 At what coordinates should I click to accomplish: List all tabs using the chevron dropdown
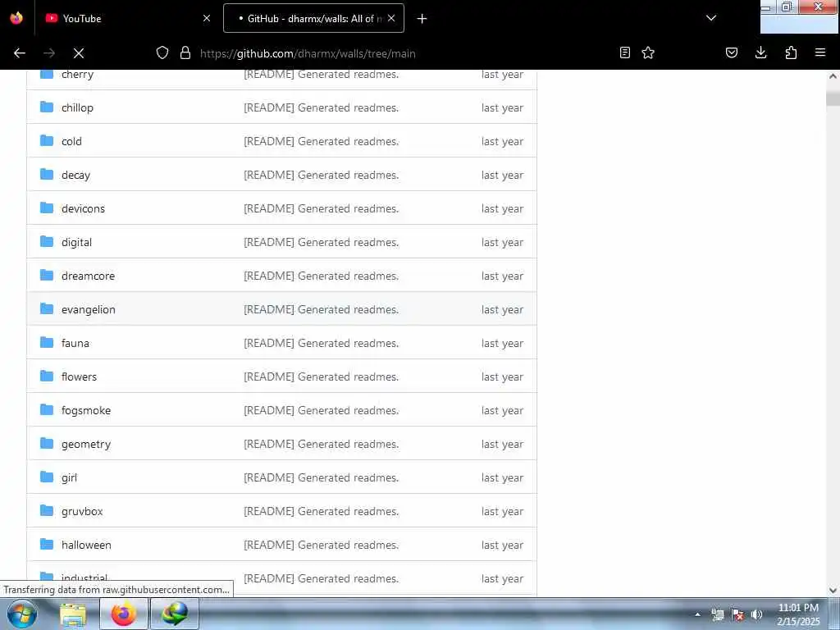tap(711, 18)
